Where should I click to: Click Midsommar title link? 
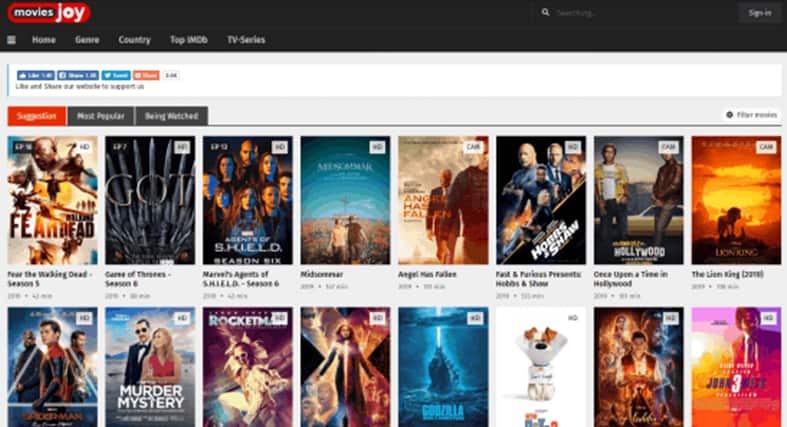[322, 274]
